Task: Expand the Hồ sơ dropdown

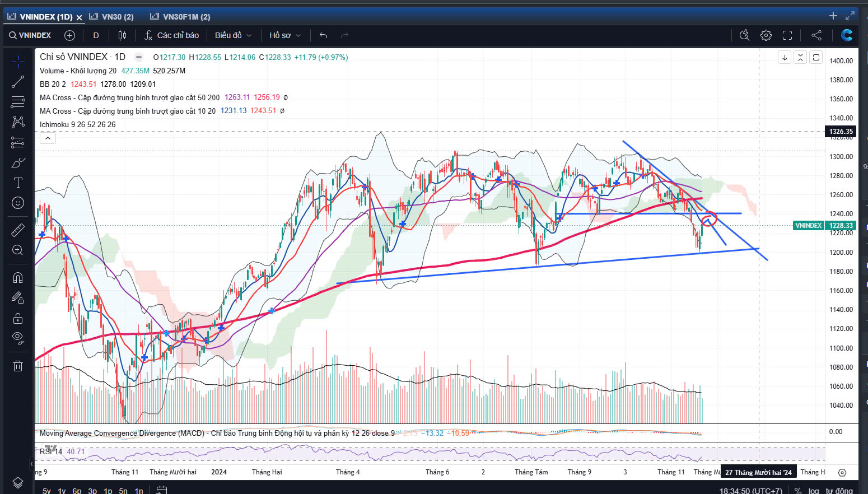Action: coord(285,35)
